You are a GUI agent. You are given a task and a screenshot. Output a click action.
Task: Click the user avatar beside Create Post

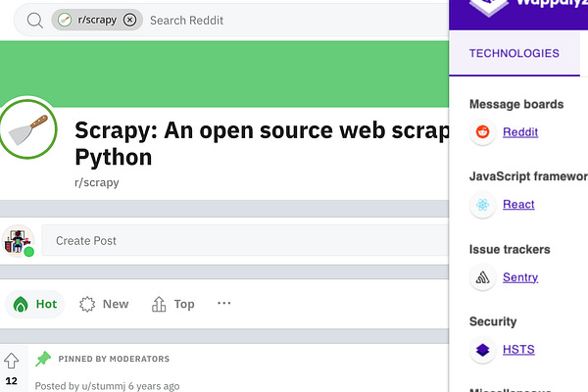18,241
